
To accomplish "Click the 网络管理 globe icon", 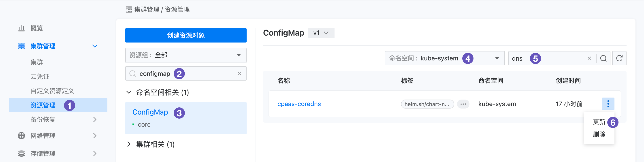I will coord(21,136).
